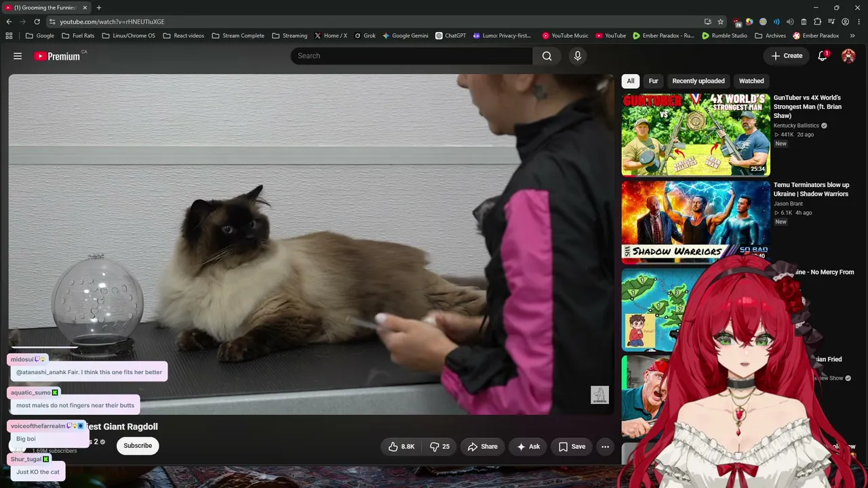
Task: Click the magnifier search button
Action: 547,56
